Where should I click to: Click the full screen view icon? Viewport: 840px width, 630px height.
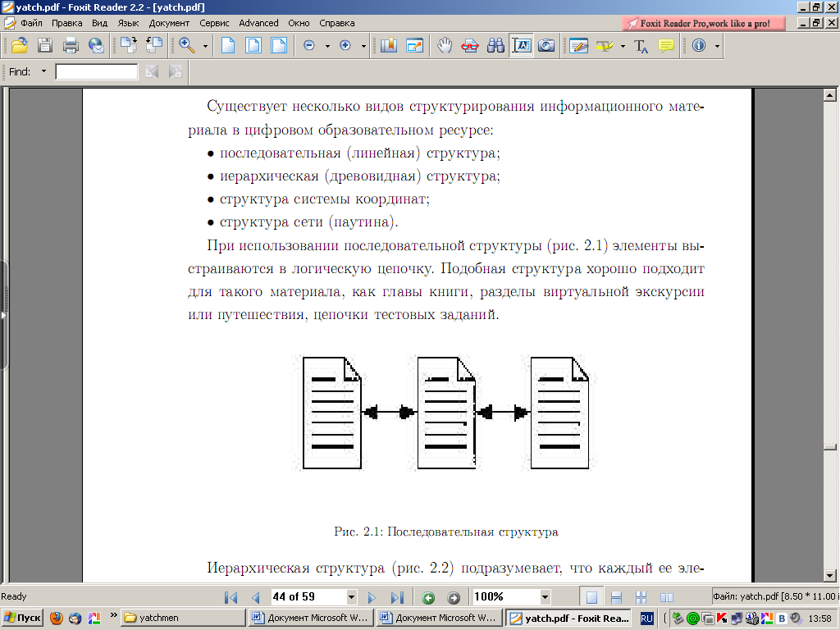[x=414, y=46]
